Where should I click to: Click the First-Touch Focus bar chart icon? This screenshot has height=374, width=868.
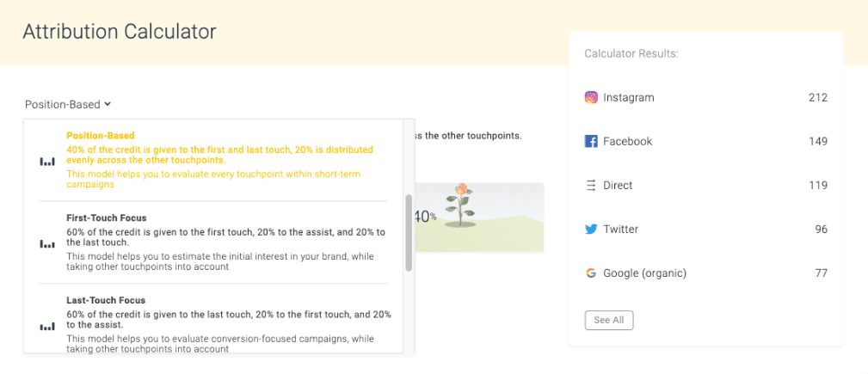pos(46,244)
